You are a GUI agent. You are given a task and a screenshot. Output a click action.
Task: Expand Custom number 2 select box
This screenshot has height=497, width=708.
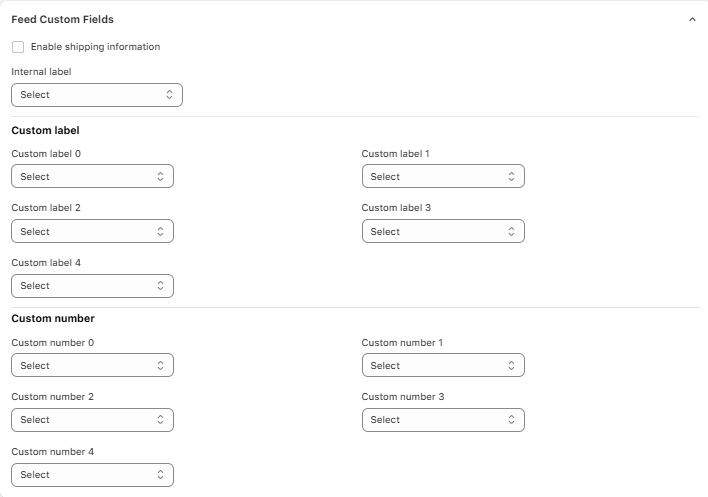coord(92,420)
